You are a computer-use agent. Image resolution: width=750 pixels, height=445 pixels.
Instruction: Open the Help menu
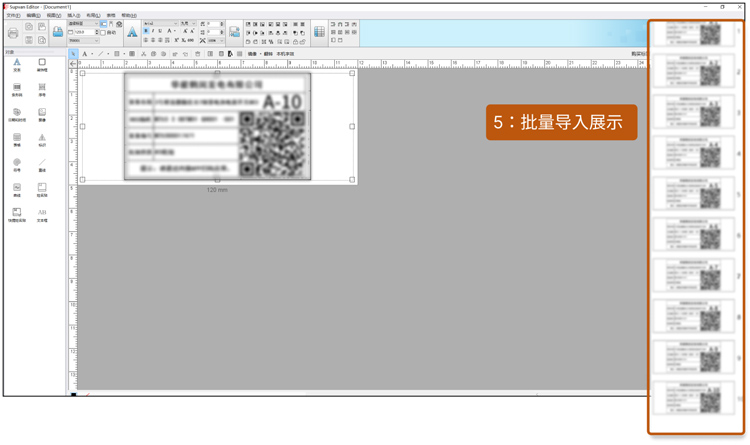coord(129,15)
